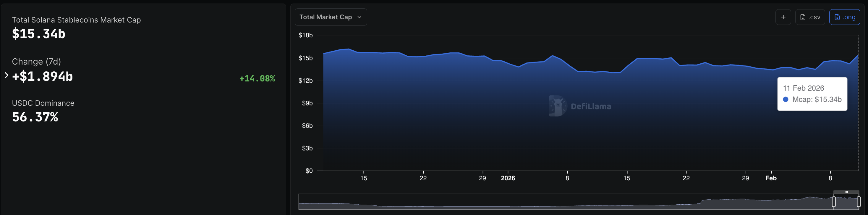Click the plus icon to add a chart
The width and height of the screenshot is (868, 215).
(x=783, y=17)
